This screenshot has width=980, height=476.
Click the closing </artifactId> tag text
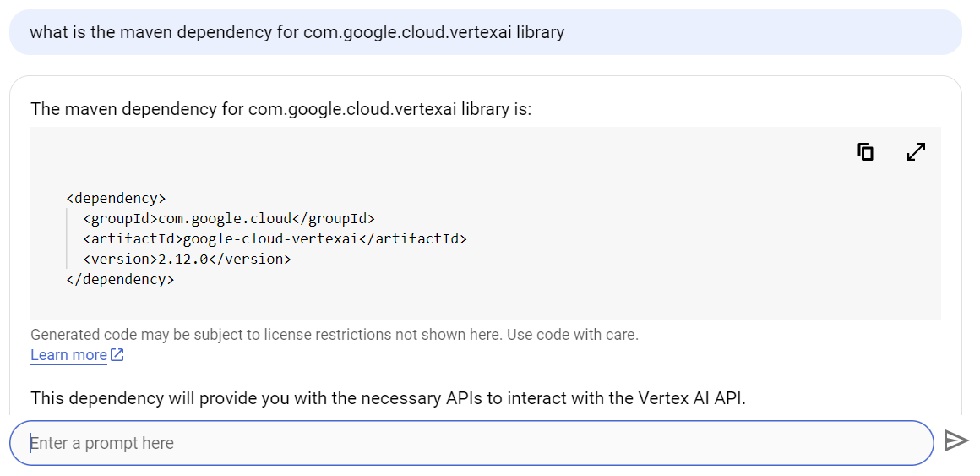point(413,239)
